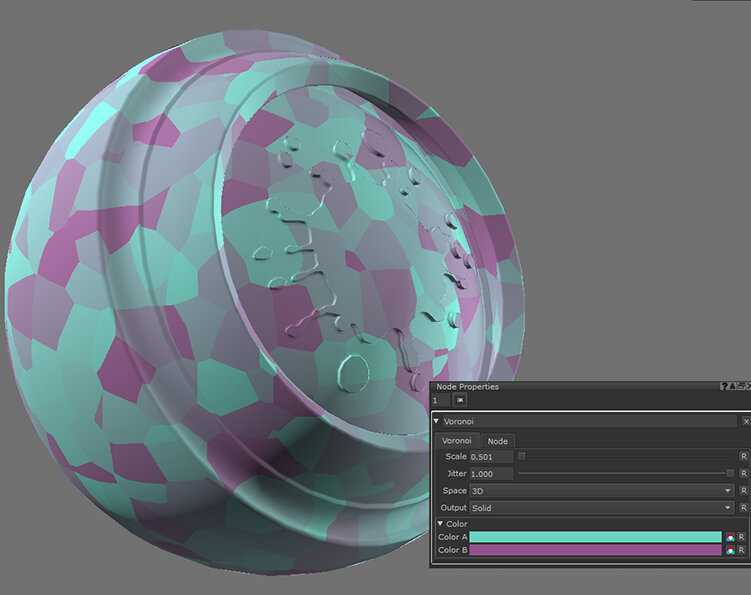Viewport: 751px width, 595px height.
Task: Reset Color A with its R button
Action: tap(742, 537)
